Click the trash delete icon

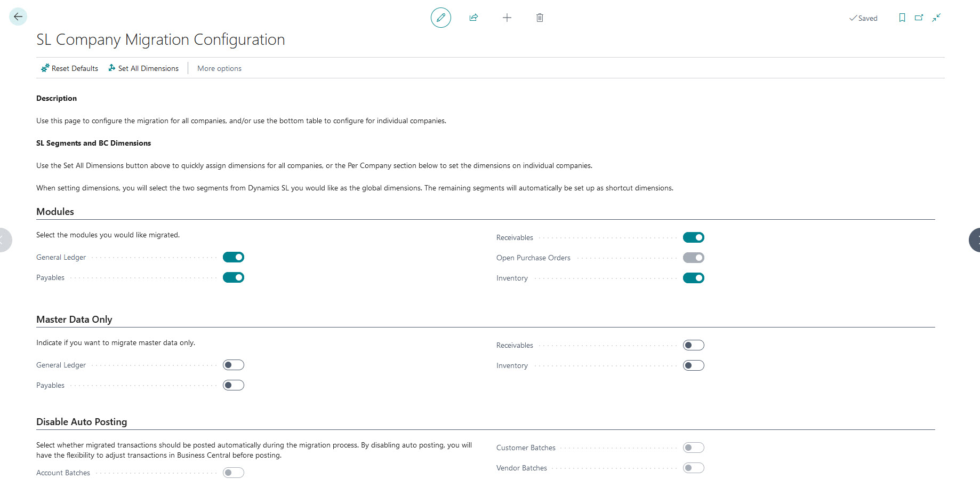[x=540, y=18]
